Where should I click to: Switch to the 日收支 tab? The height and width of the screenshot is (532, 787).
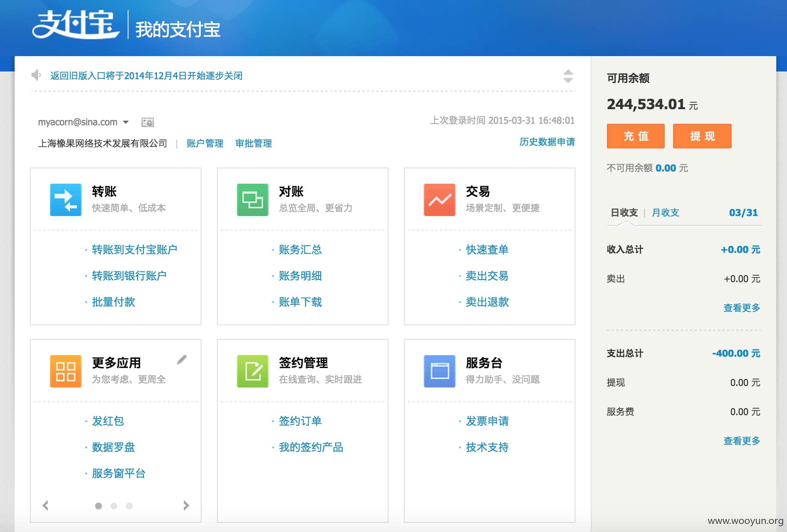coord(624,213)
